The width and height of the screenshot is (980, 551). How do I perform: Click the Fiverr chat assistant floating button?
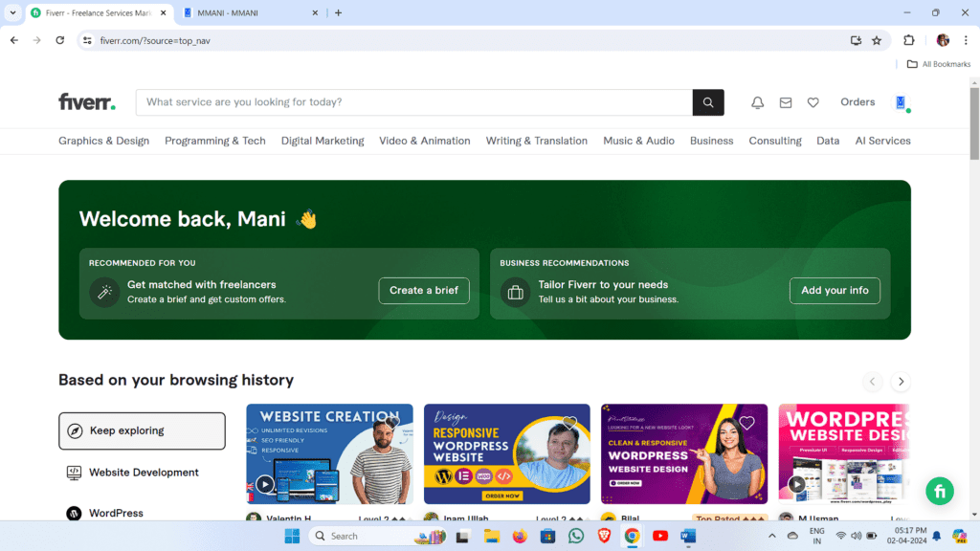[940, 492]
